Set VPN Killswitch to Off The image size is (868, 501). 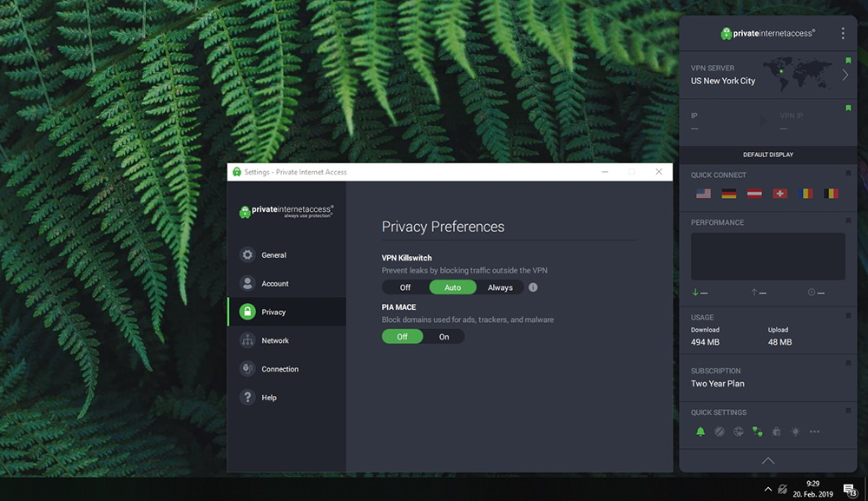coord(405,287)
